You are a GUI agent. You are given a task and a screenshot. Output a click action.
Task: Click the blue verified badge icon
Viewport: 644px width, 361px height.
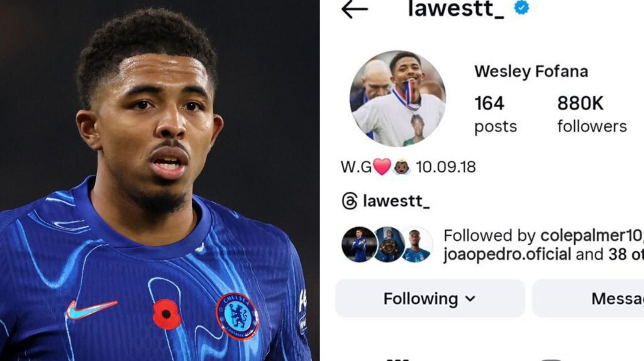(x=521, y=8)
